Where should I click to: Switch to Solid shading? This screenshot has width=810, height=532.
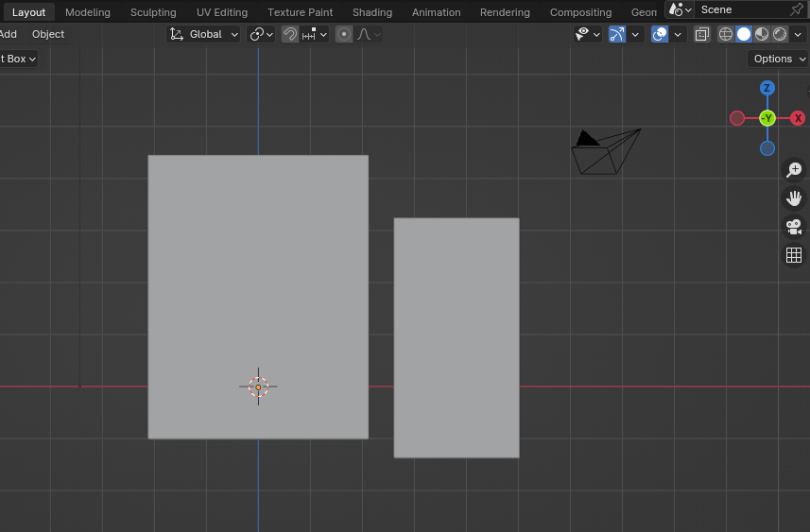tap(744, 34)
